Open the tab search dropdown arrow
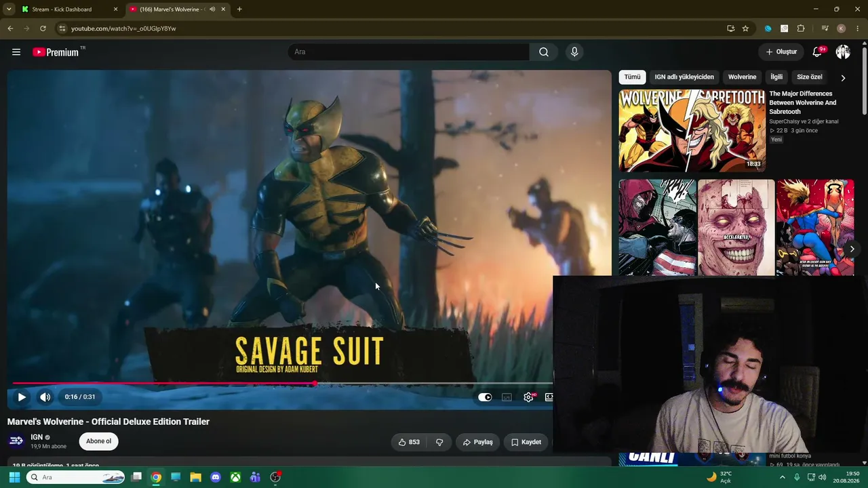 click(x=9, y=9)
